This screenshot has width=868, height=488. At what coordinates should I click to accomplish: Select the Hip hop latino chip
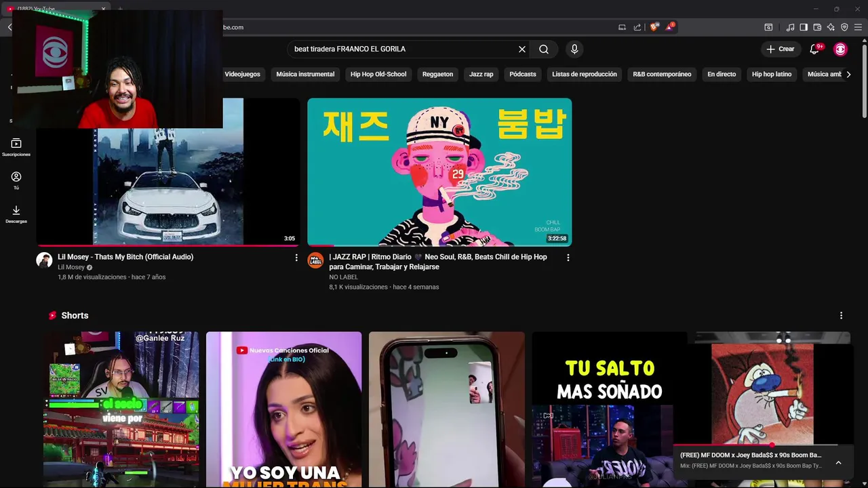(x=772, y=74)
